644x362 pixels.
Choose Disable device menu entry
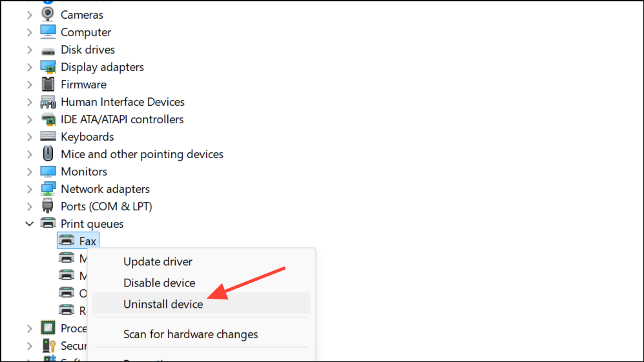[159, 283]
